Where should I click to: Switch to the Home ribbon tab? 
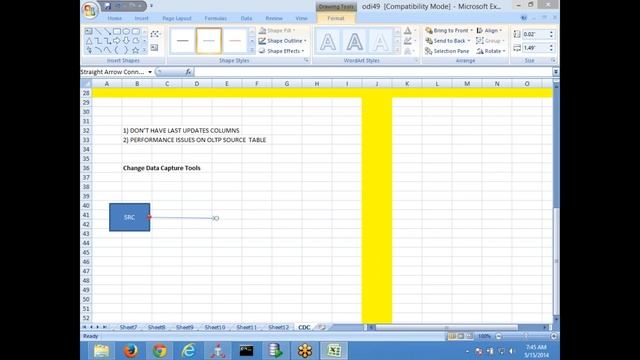click(115, 18)
